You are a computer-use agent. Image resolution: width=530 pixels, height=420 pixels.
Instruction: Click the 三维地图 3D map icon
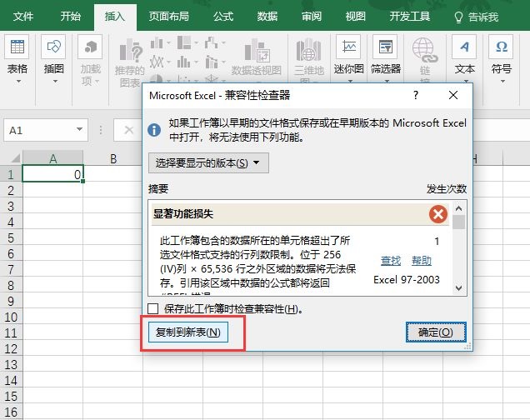[308, 51]
